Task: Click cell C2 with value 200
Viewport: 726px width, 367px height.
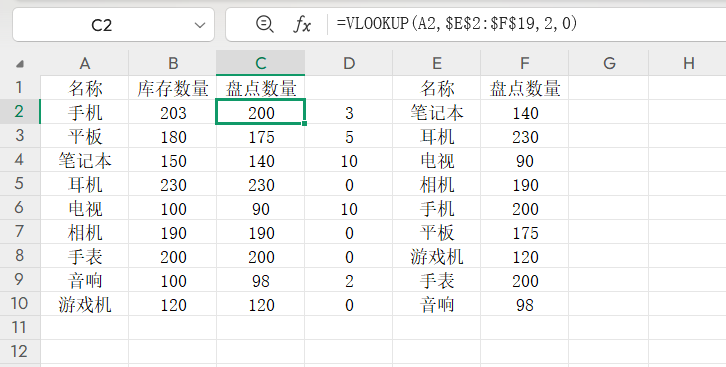Action: (x=261, y=112)
